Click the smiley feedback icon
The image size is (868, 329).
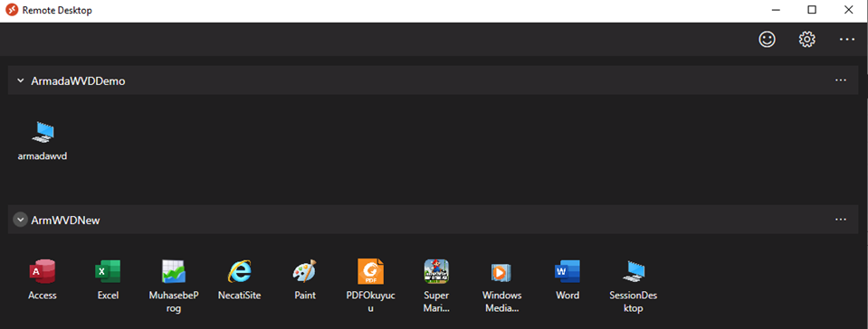pyautogui.click(x=767, y=39)
